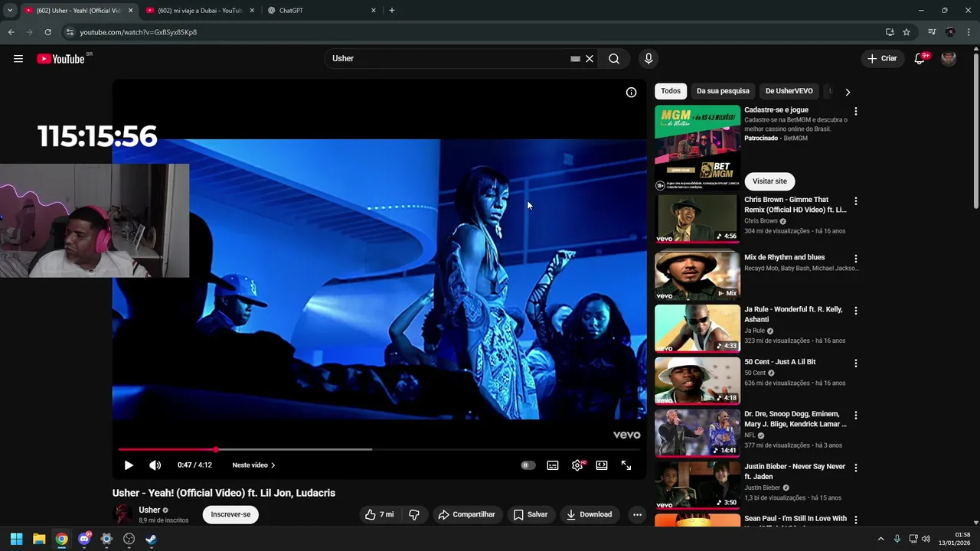980x551 pixels.
Task: Click the red playhead scrubber dot
Action: pos(216,449)
